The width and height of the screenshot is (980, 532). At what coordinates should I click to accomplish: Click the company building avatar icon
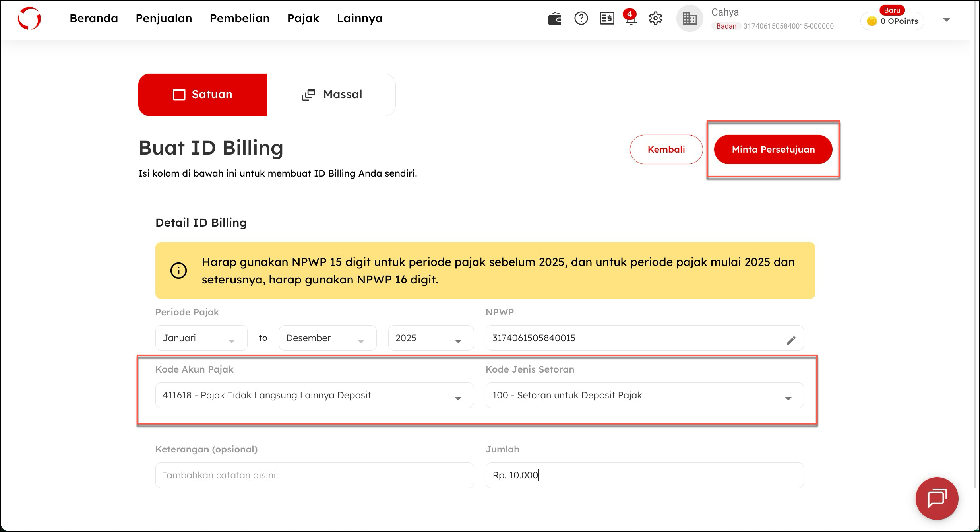[689, 19]
